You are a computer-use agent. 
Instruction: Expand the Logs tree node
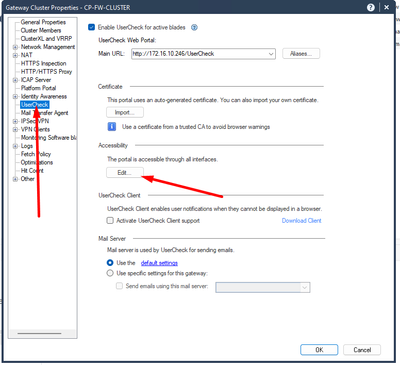click(15, 146)
